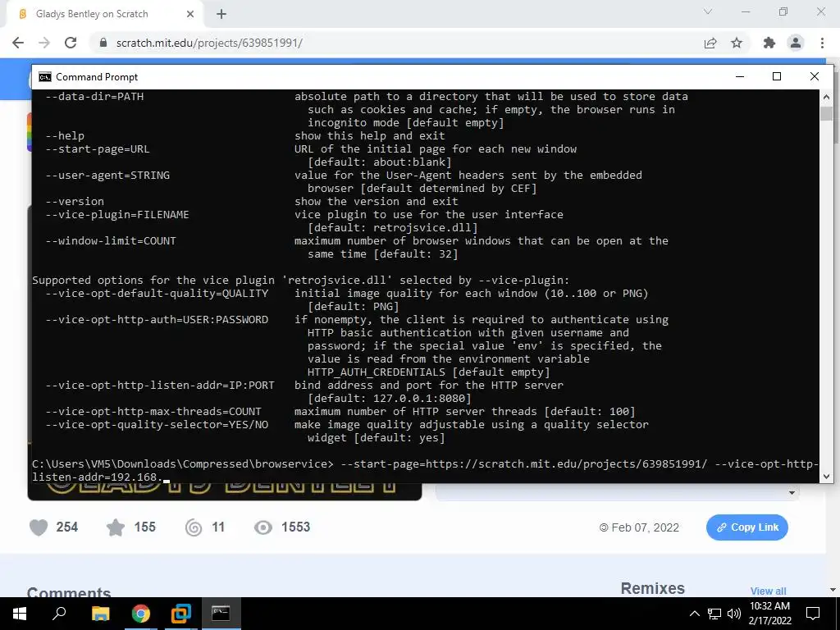Click the views eye icon
The width and height of the screenshot is (840, 630).
pos(263,527)
